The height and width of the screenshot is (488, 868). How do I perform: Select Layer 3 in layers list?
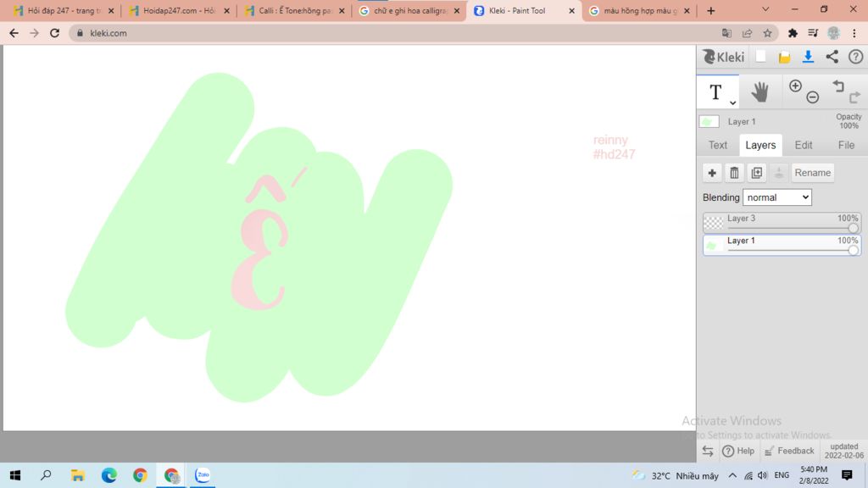click(782, 223)
